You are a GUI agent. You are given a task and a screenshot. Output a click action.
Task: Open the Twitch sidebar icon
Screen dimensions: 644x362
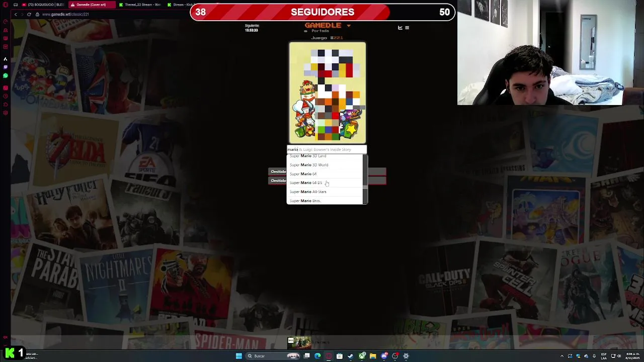coord(6,67)
